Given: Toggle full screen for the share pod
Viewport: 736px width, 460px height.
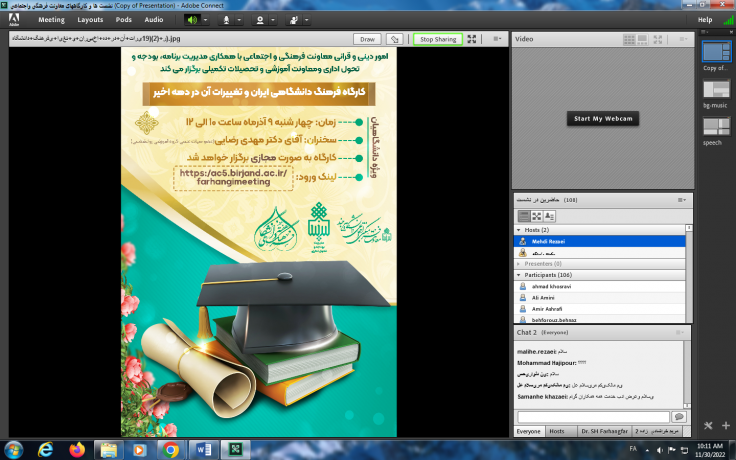Looking at the screenshot, I should click(x=474, y=39).
